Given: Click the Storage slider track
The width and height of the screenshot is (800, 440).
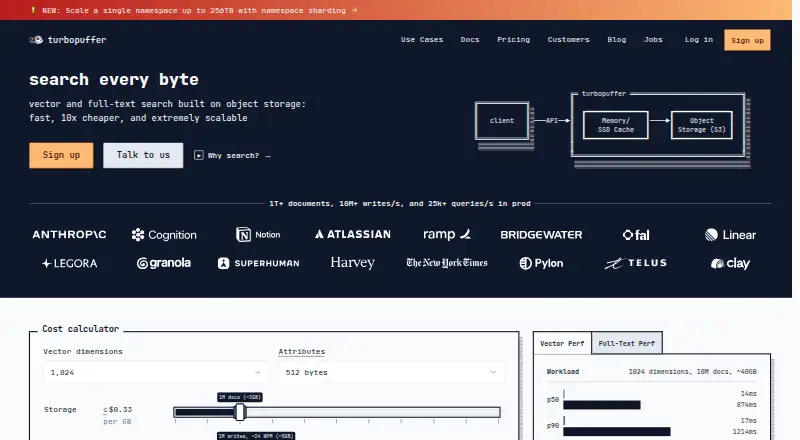Looking at the screenshot, I should tap(337, 412).
